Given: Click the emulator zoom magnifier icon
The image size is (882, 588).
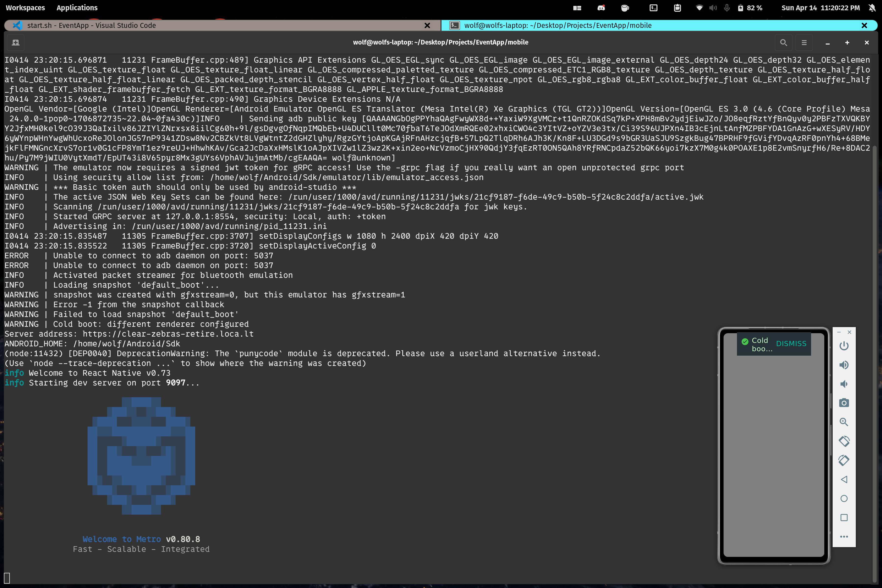Looking at the screenshot, I should tap(844, 422).
